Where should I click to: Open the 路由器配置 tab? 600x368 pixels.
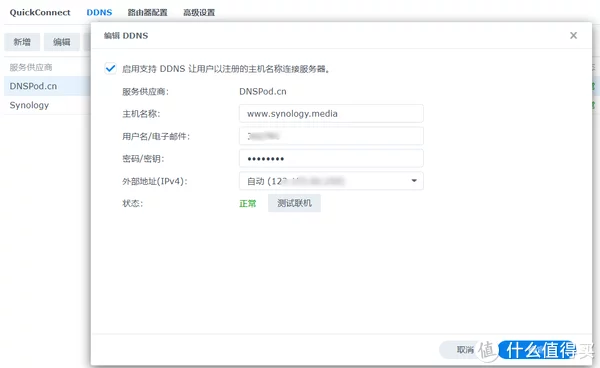tap(147, 12)
